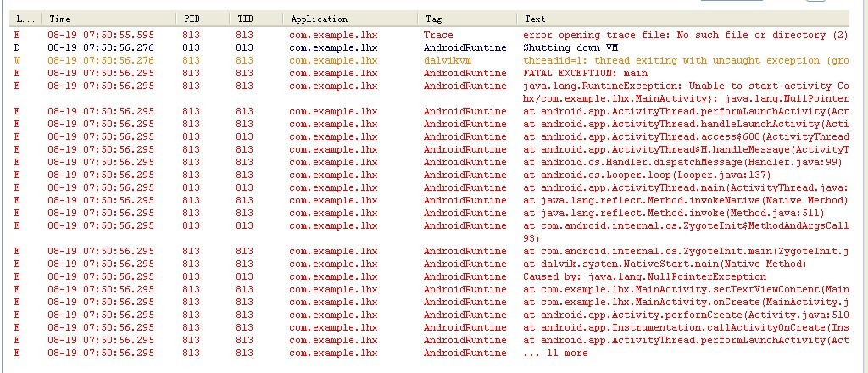The width and height of the screenshot is (868, 373).
Task: Select the 'FATAL EXCEPTION: main' log line
Action: pyautogui.click(x=429, y=73)
